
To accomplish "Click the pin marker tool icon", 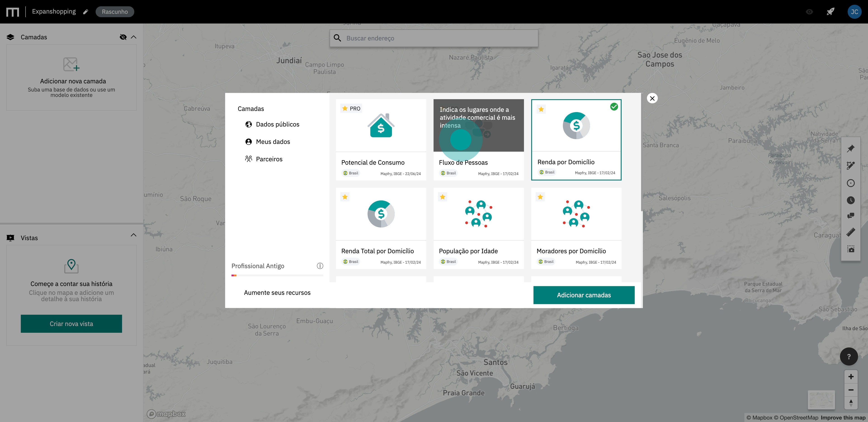I will click(850, 148).
